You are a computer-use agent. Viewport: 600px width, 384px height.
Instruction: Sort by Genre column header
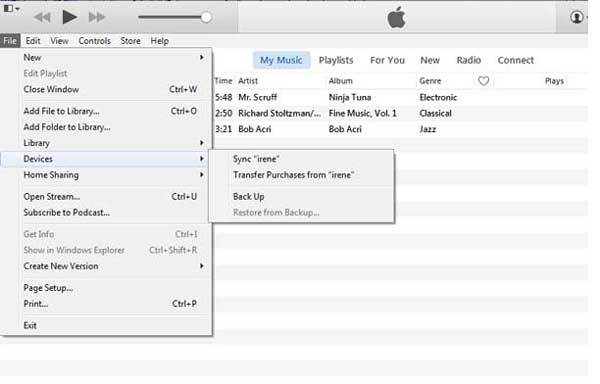[x=430, y=81]
